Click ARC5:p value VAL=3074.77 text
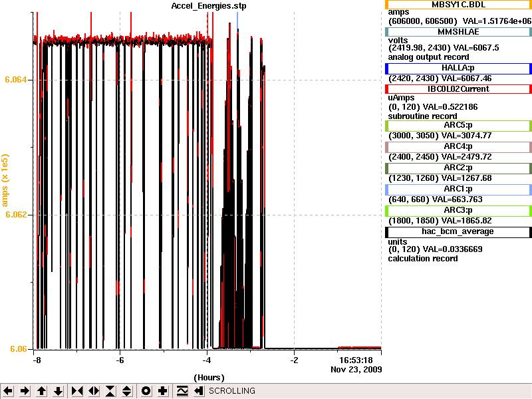Viewport: 532px width, 399px height. [x=466, y=136]
